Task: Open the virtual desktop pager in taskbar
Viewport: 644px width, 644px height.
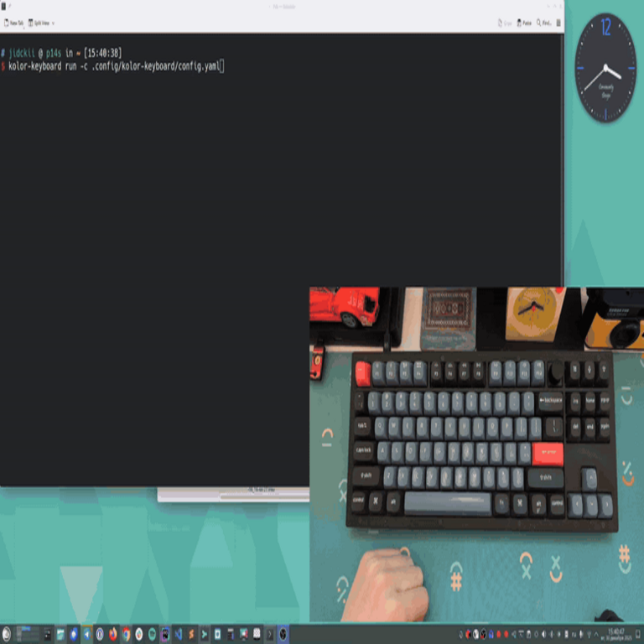Action: pos(28,635)
